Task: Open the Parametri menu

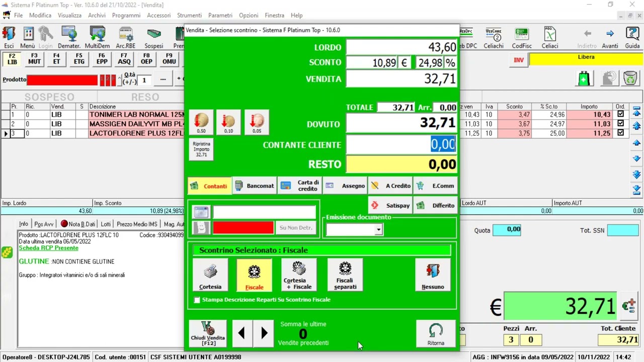Action: [220, 16]
